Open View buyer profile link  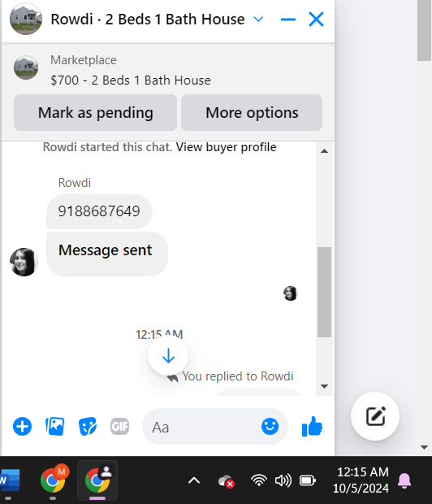click(226, 147)
